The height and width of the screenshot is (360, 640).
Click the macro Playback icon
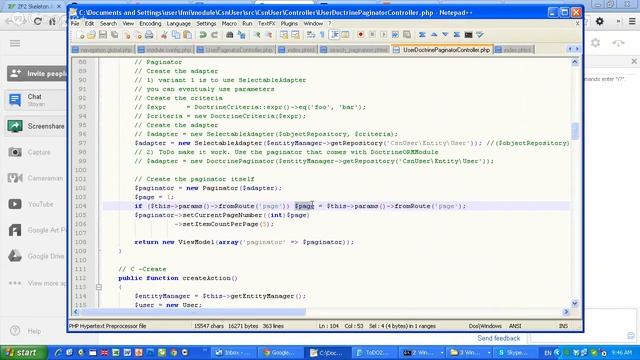[x=384, y=35]
